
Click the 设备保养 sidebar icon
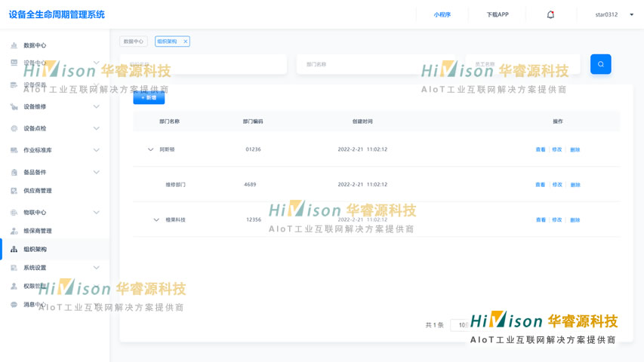[14, 84]
